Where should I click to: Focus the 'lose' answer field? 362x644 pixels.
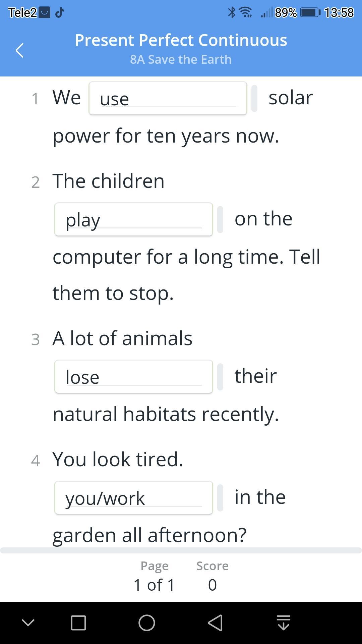[133, 377]
